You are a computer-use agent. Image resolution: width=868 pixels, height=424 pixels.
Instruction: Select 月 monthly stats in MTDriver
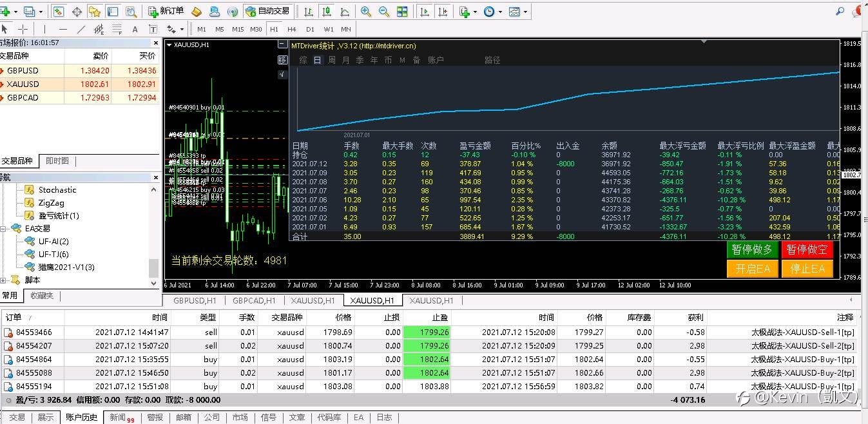pyautogui.click(x=345, y=60)
